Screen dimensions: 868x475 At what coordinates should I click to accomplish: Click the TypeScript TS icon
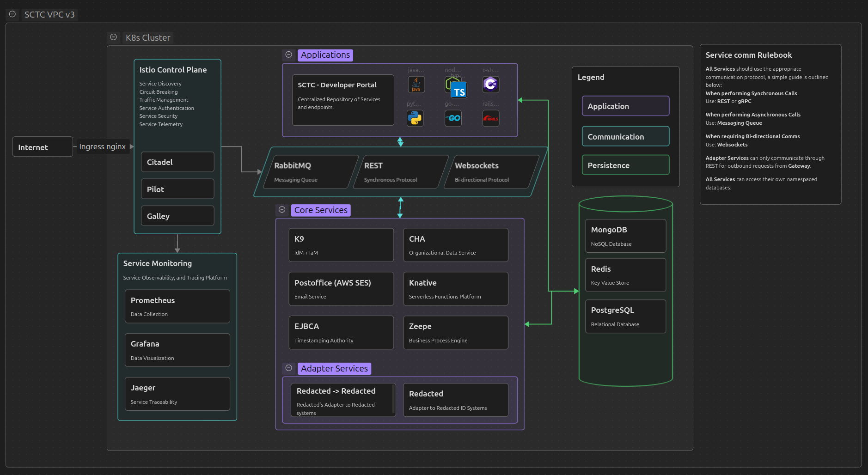tap(459, 90)
